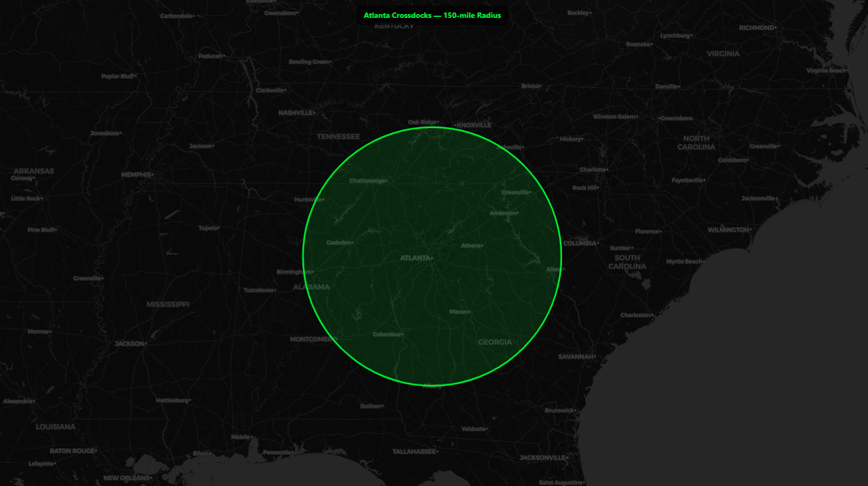Click the WILMINGTON city label
Screen dimensions: 868x486
tap(728, 230)
